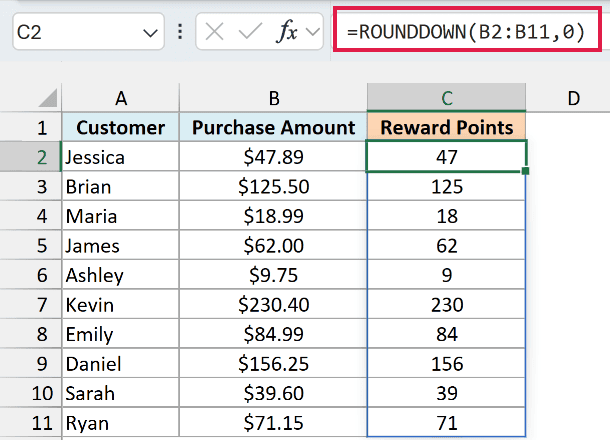Click reward points cell showing 62
Viewport: 610px width, 440px height.
[447, 246]
